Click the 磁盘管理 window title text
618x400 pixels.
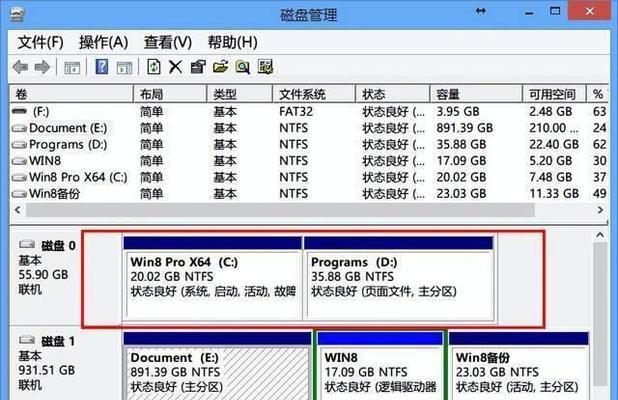coord(309,15)
